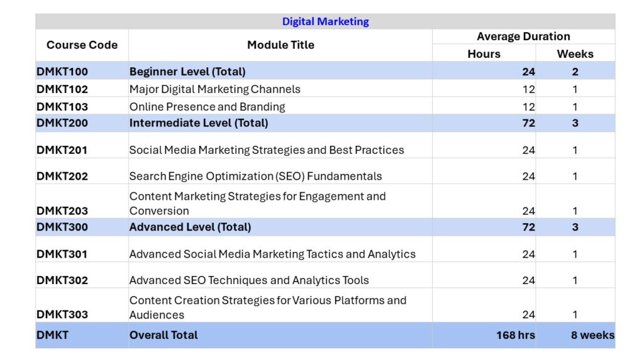The image size is (644, 362).
Task: Click Advanced SEO Techniques and Analytics Tools
Action: (249, 280)
